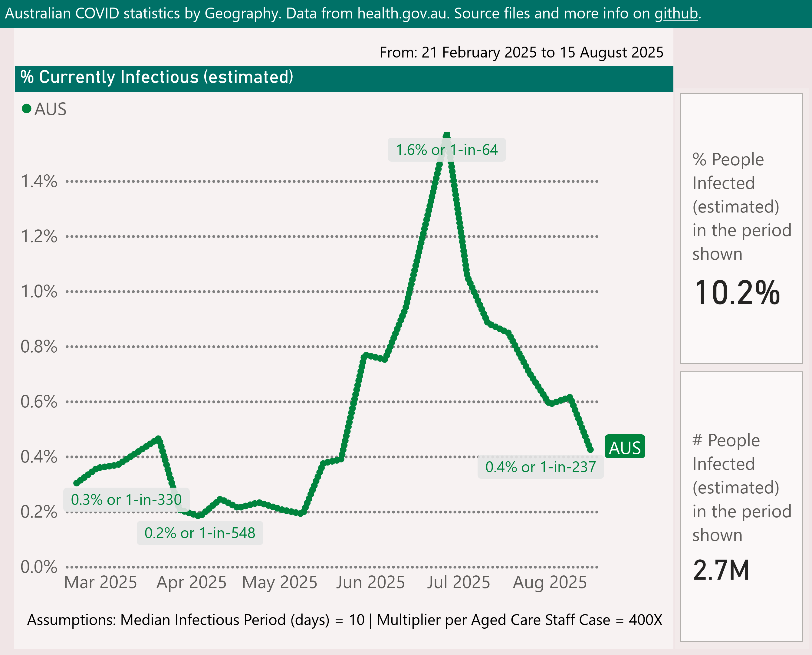Click the 1.6% or 1-in-64 peak label
Viewport: 812px width, 655px height.
[446, 150]
